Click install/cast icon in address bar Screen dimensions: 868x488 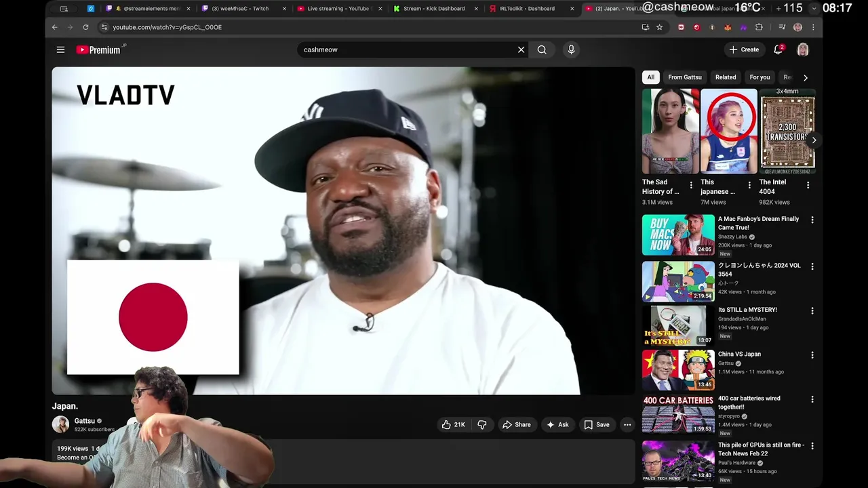(x=646, y=27)
